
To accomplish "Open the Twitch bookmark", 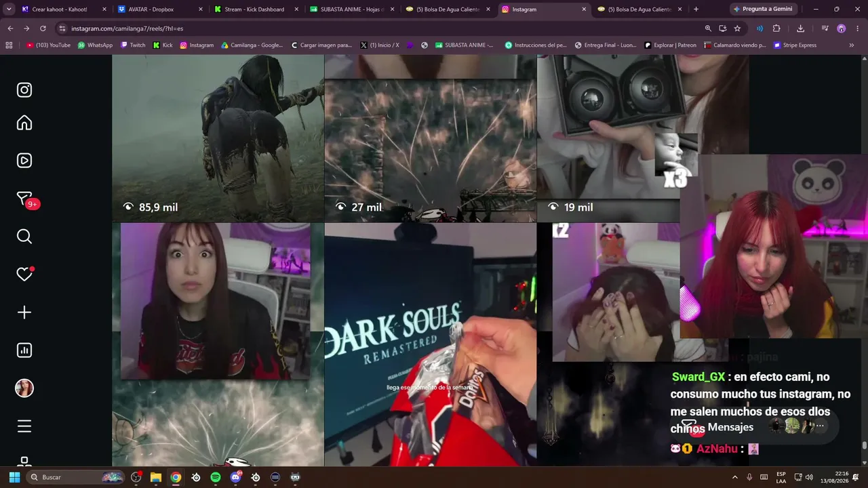I will (x=133, y=45).
